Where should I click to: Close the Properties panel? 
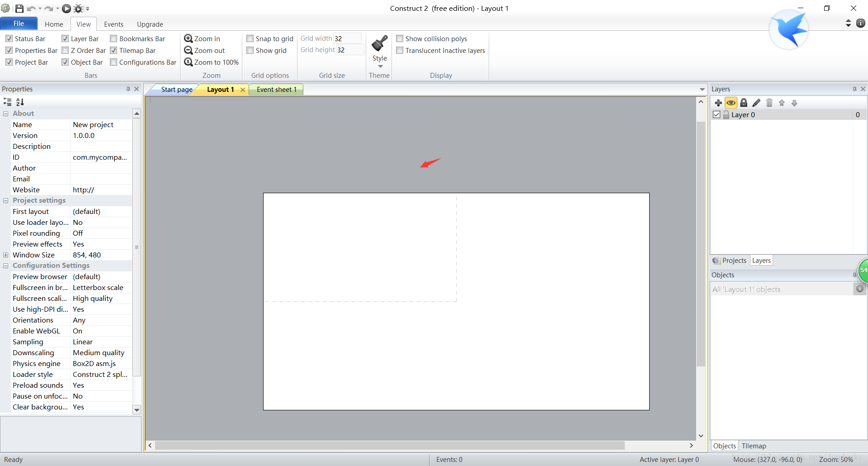coord(137,89)
